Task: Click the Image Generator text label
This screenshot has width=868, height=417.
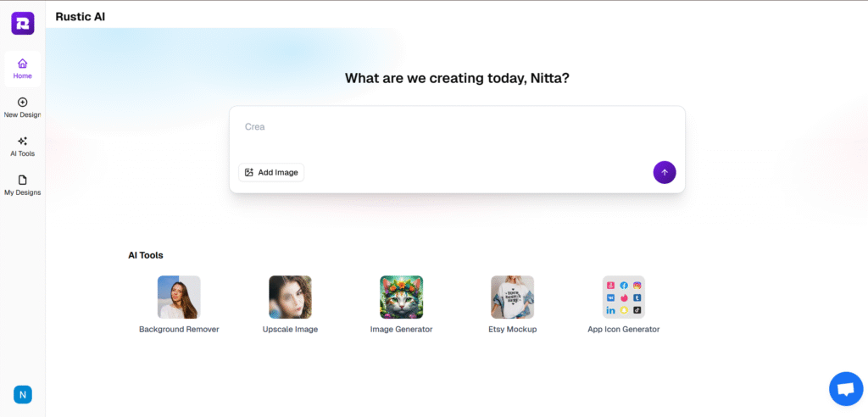Action: pyautogui.click(x=401, y=329)
